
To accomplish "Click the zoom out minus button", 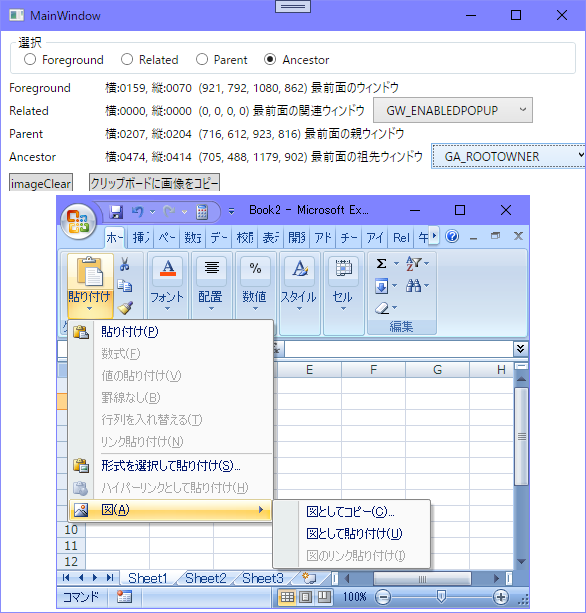I will 383,597.
